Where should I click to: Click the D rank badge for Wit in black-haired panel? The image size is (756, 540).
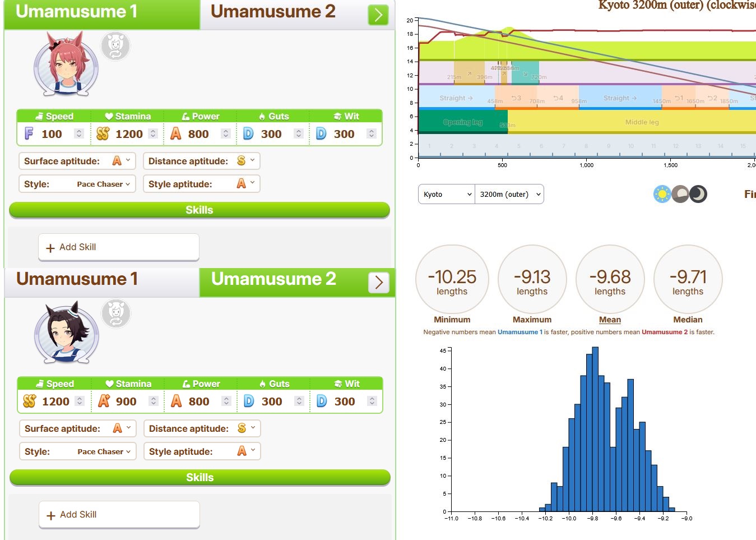[322, 401]
